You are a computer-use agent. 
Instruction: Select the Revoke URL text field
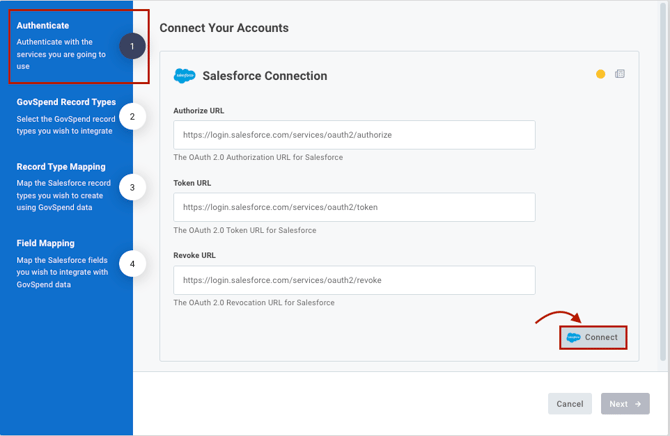354,280
